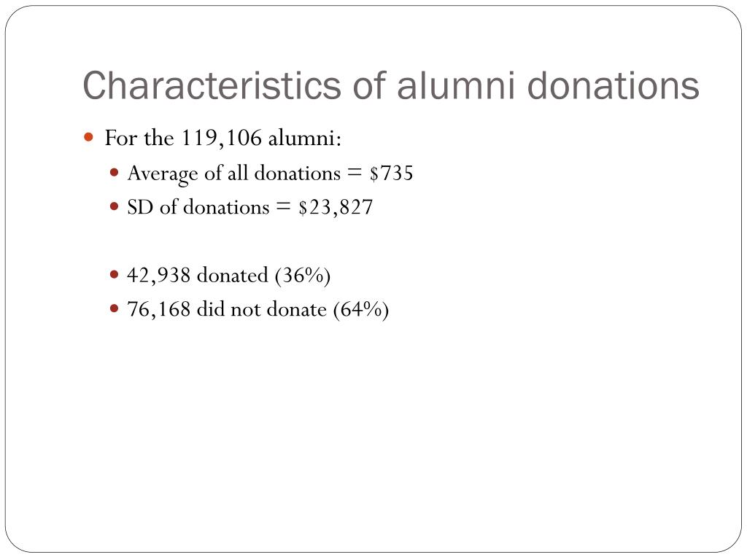The width and height of the screenshot is (747, 560).
Task: Click the '$23,827' standard deviation value
Action: (x=336, y=207)
